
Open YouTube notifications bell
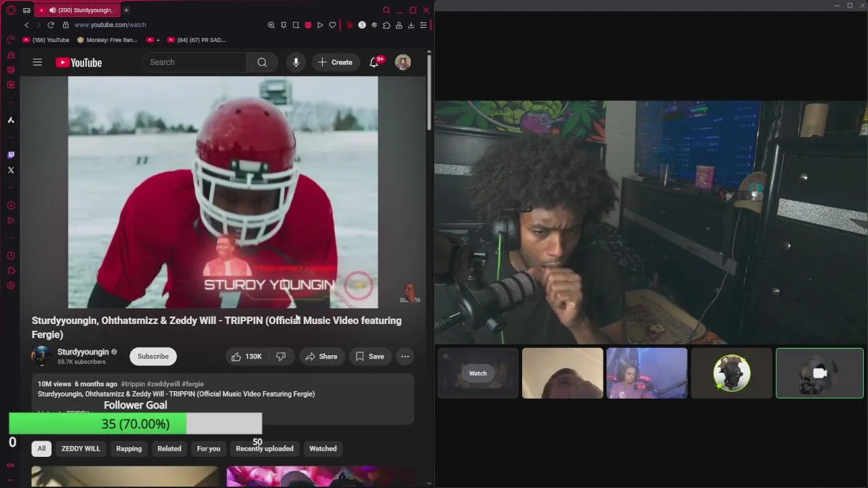pyautogui.click(x=374, y=62)
